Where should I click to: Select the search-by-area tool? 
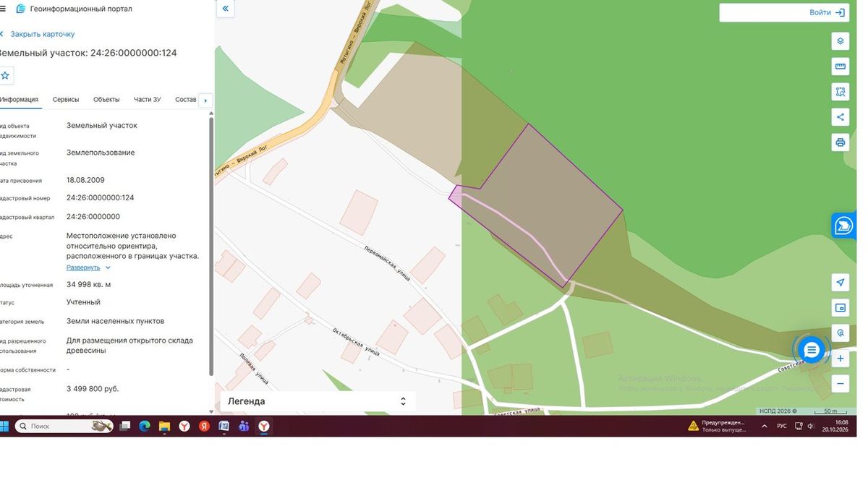(840, 92)
